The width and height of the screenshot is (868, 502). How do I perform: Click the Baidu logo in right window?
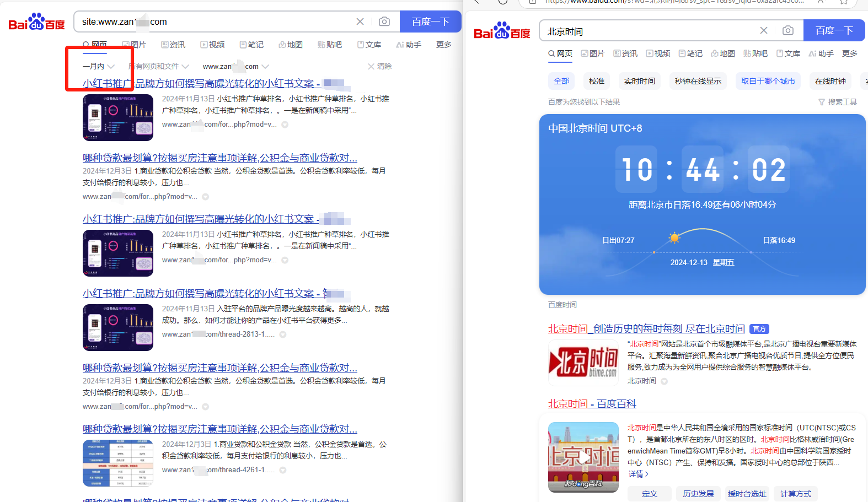(x=502, y=31)
